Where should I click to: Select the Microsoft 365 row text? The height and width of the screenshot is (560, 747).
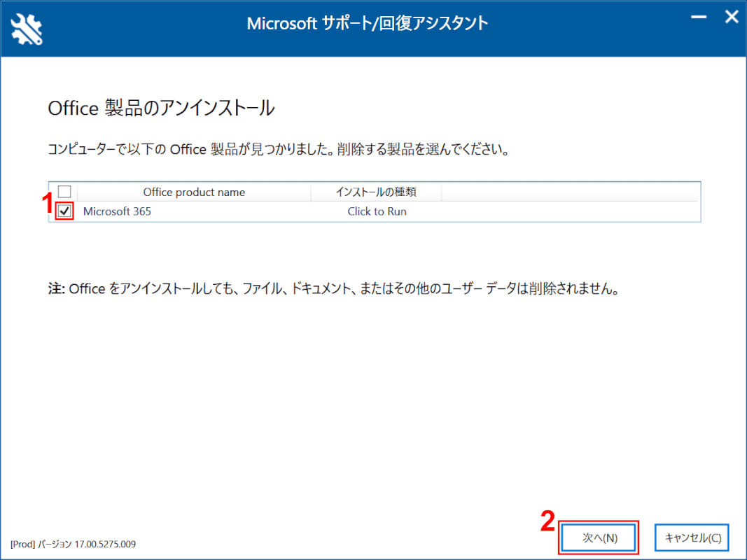coord(117,211)
